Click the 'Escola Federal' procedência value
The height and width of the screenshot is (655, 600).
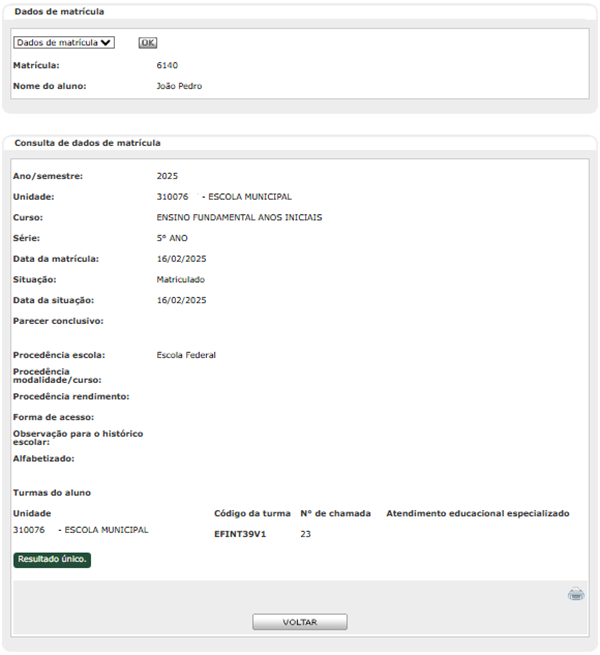pyautogui.click(x=186, y=355)
